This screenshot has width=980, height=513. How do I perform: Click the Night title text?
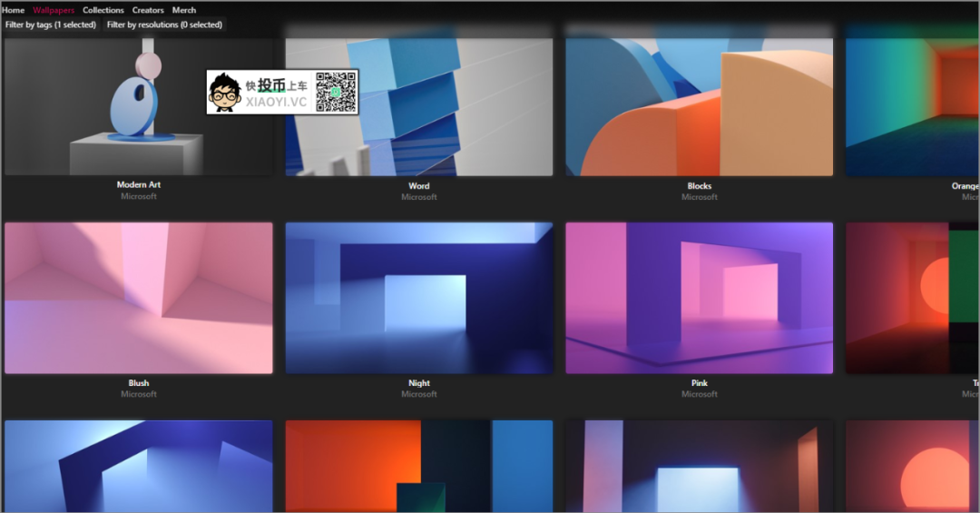pos(418,383)
